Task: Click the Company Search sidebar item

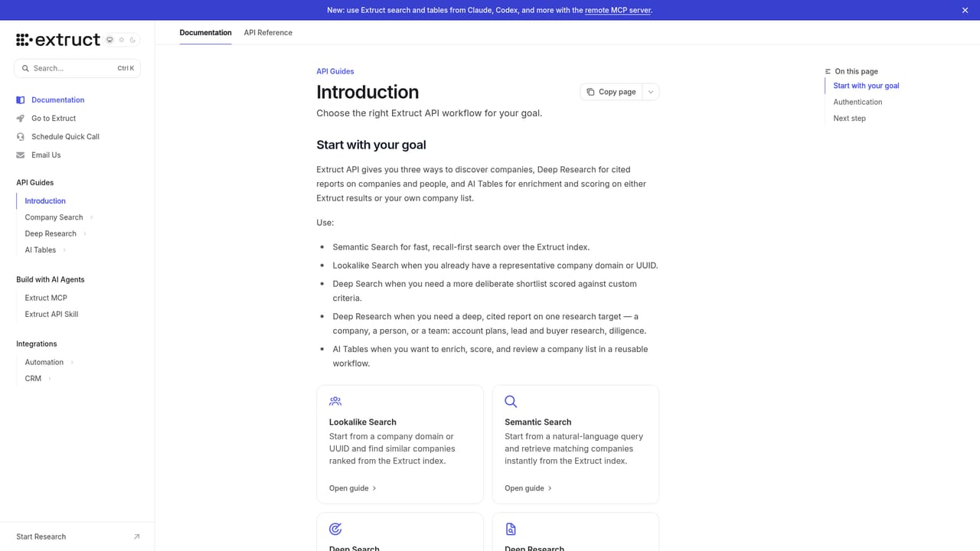Action: click(54, 217)
